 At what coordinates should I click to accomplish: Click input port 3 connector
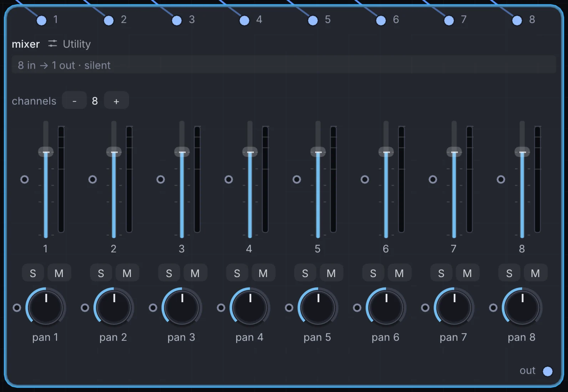click(177, 20)
